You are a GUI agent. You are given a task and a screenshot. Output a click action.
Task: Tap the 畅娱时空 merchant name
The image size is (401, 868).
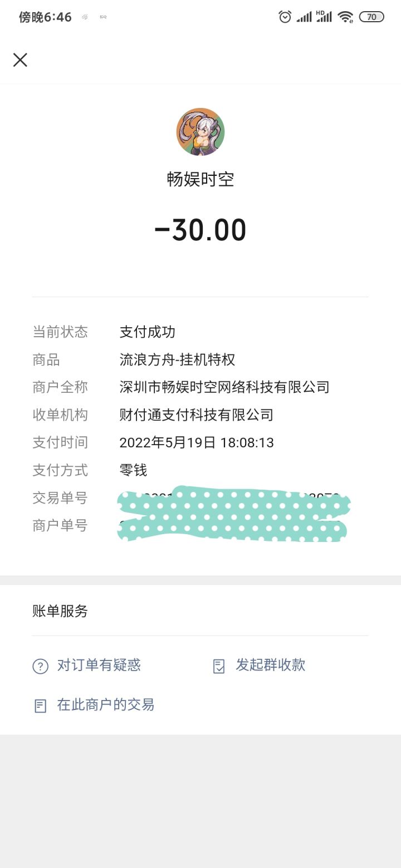click(x=200, y=179)
